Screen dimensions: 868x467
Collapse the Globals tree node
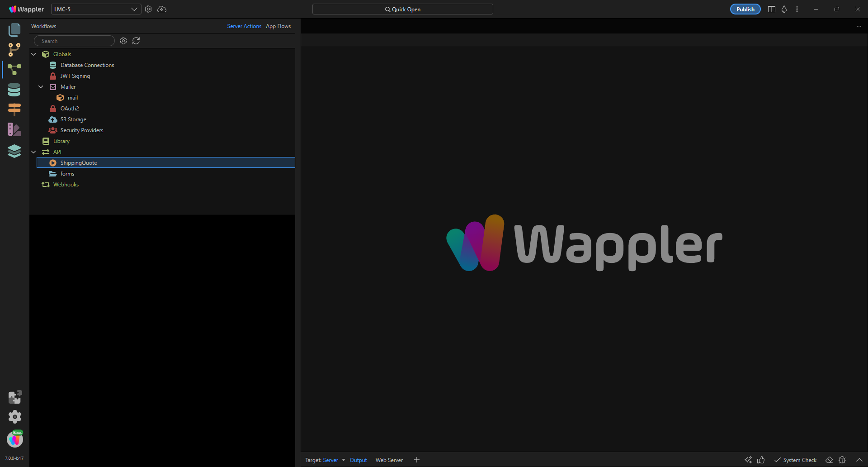coord(33,54)
